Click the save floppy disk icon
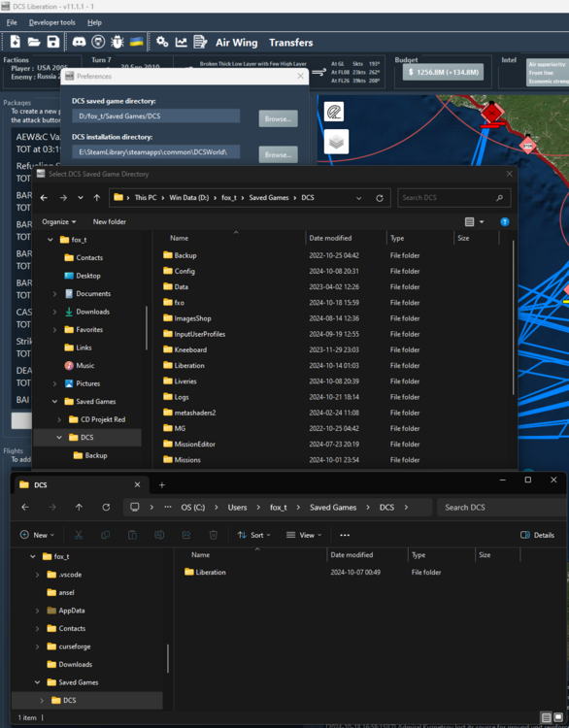Screen dimensions: 569x728 (53, 43)
